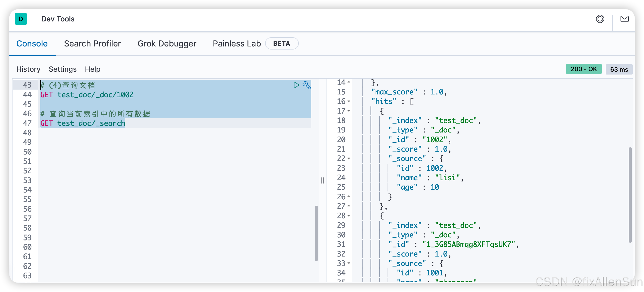Collapse the hits array at line 16
The height and width of the screenshot is (292, 644).
[349, 102]
